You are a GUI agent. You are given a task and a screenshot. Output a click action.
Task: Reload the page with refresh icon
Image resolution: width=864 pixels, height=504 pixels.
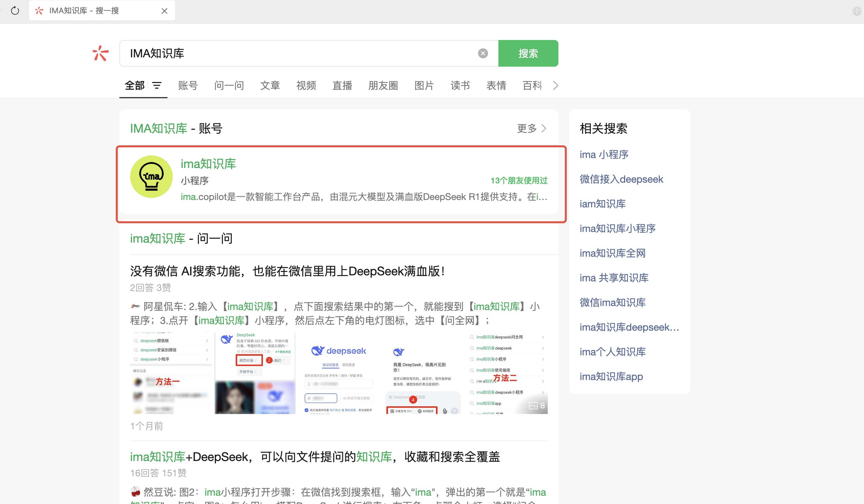point(15,11)
